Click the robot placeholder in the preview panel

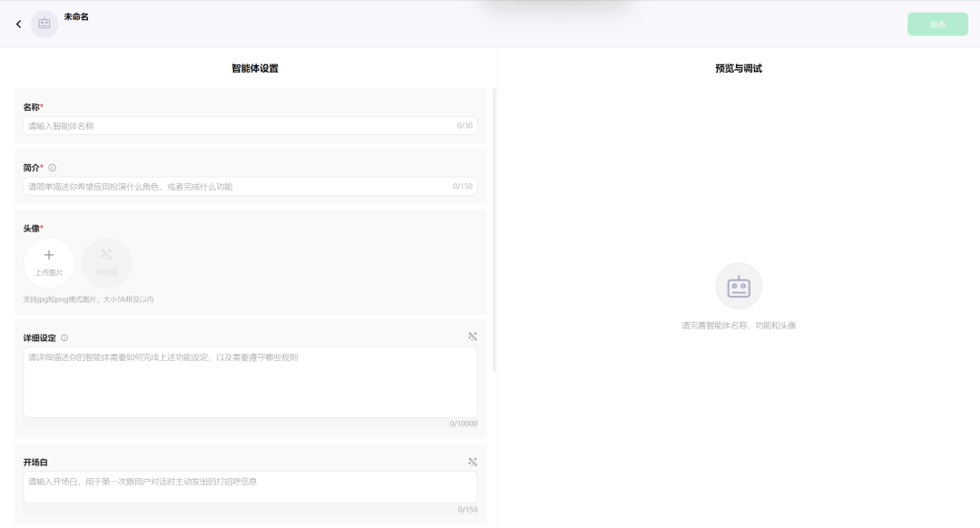(739, 286)
